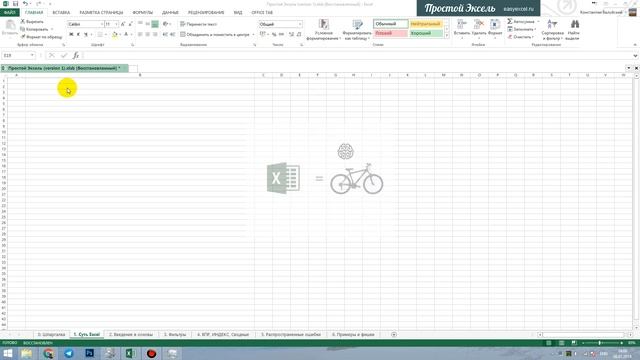Increase font size with the larger A icon
This screenshot has width=640, height=360.
click(123, 24)
